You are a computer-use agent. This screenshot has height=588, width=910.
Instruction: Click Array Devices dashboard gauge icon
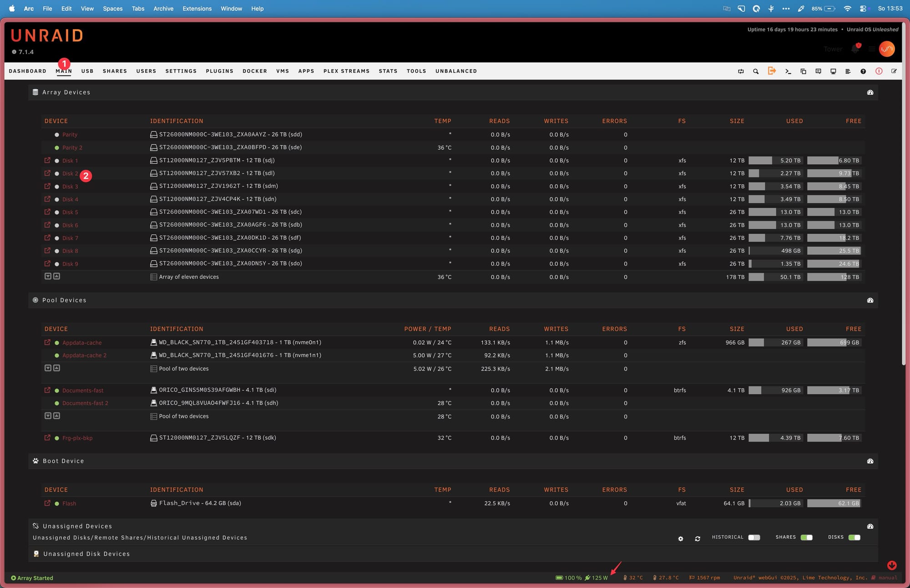870,92
